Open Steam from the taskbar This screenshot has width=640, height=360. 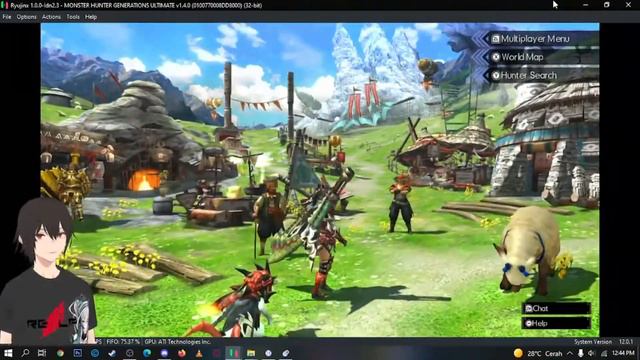point(112,353)
